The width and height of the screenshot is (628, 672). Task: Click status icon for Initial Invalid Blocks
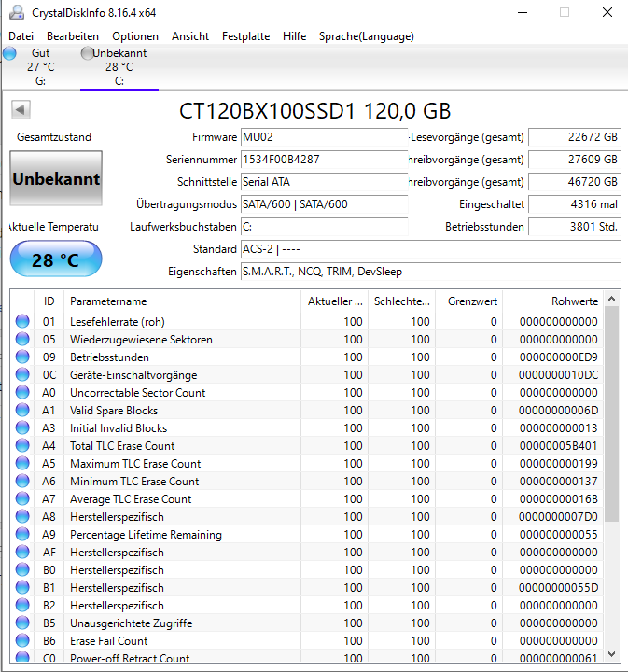(x=22, y=427)
